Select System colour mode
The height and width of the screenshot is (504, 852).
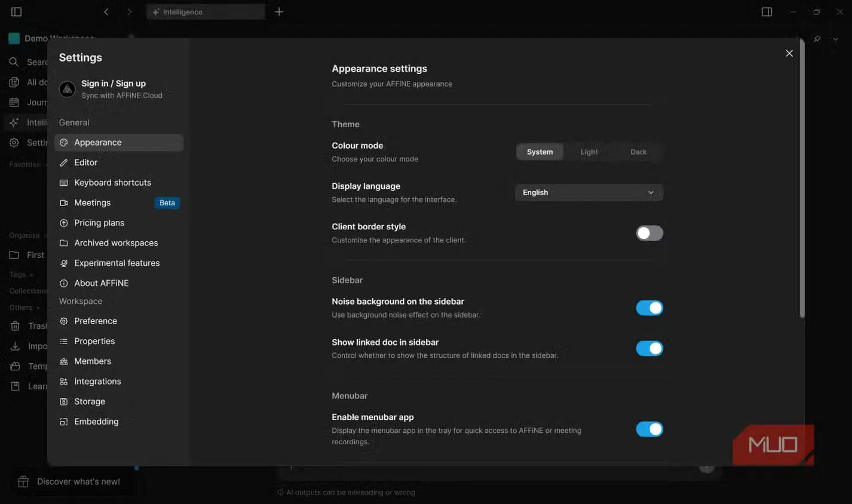click(x=540, y=152)
